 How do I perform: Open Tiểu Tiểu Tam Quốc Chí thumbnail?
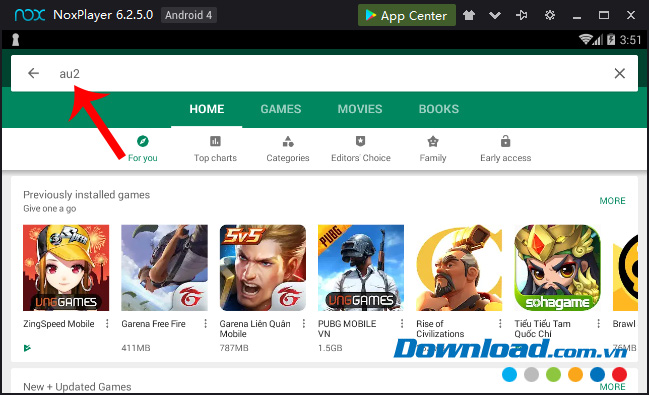[557, 267]
